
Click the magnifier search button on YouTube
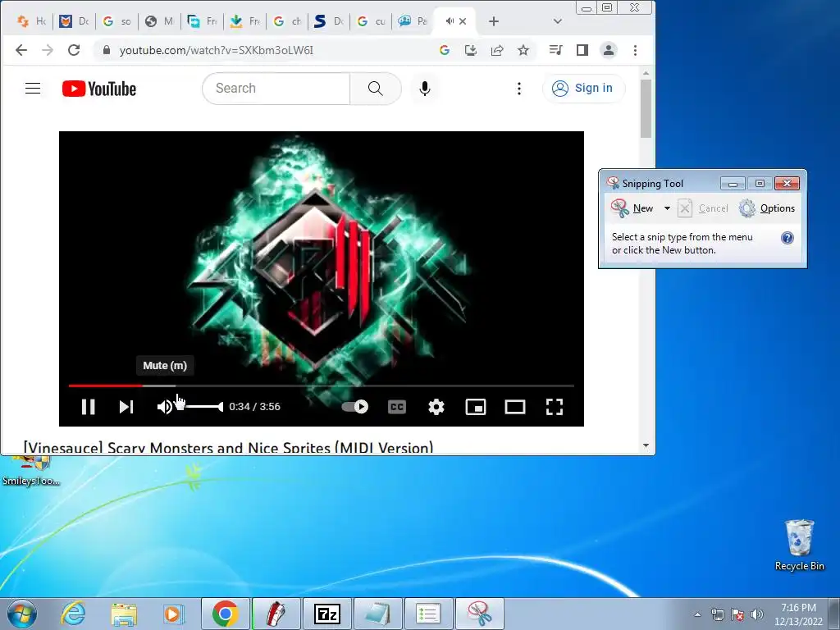click(376, 89)
